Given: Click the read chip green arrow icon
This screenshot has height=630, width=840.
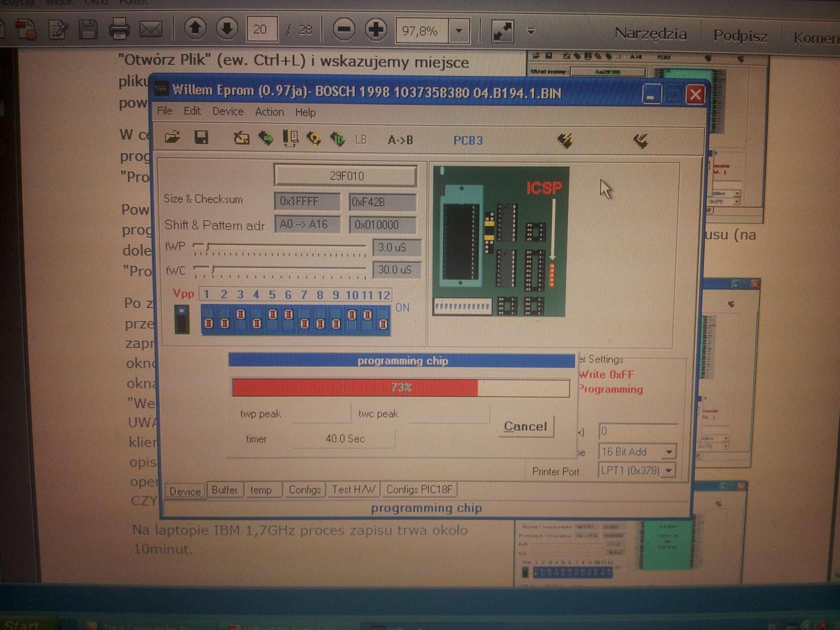Looking at the screenshot, I should 265,138.
